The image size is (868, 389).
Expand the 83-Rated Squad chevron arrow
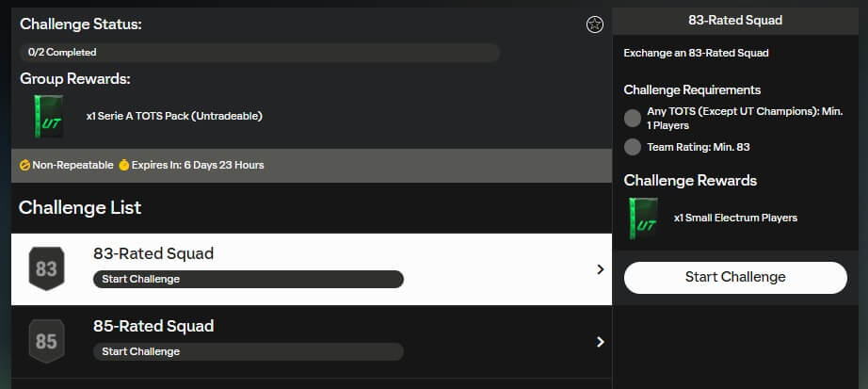point(600,269)
